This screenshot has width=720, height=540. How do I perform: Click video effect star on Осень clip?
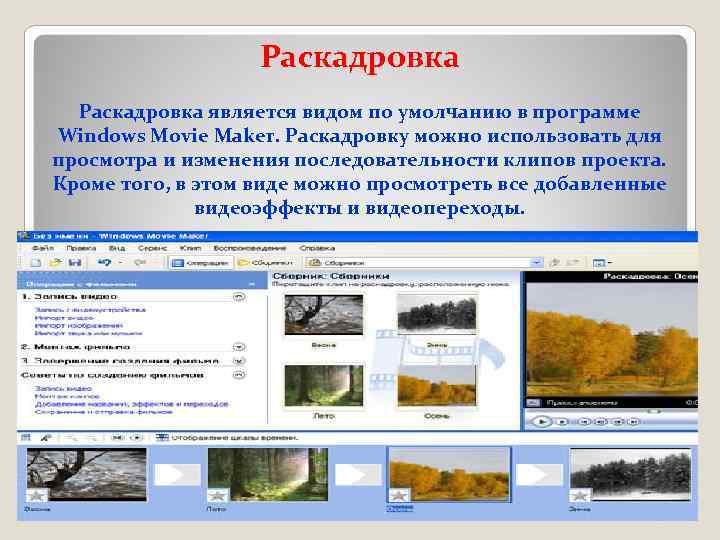pyautogui.click(x=399, y=495)
